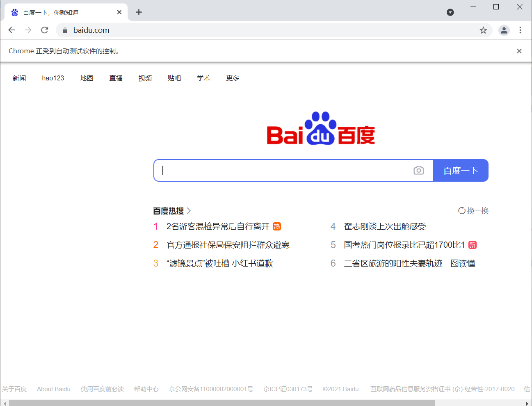532x406 pixels.
Task: Reload the page with the refresh icon
Action: coord(45,30)
